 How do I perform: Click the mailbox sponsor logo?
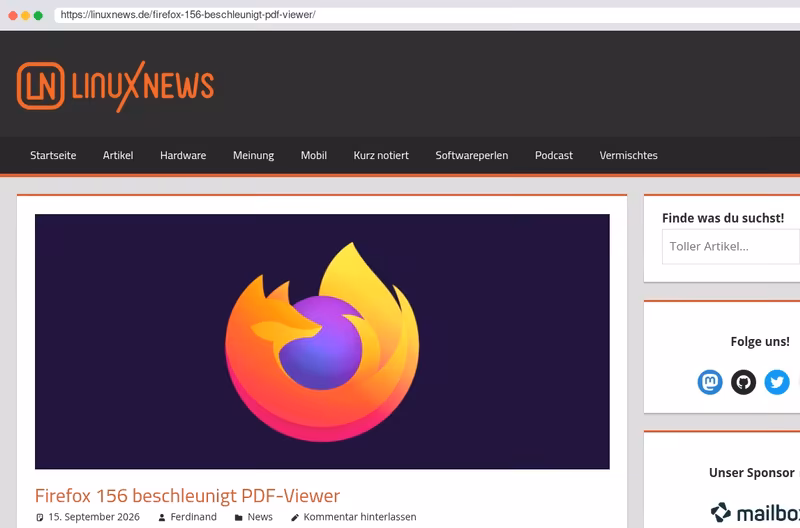pos(755,512)
